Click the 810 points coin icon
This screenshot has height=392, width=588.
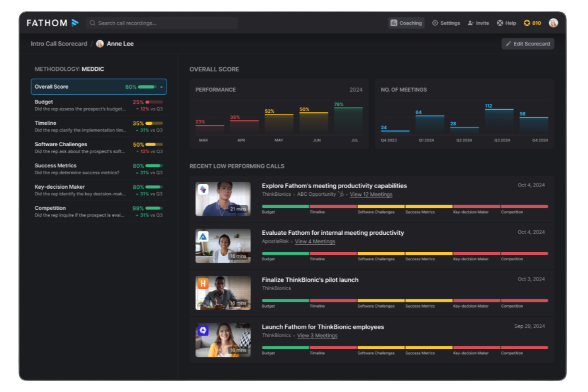[527, 23]
